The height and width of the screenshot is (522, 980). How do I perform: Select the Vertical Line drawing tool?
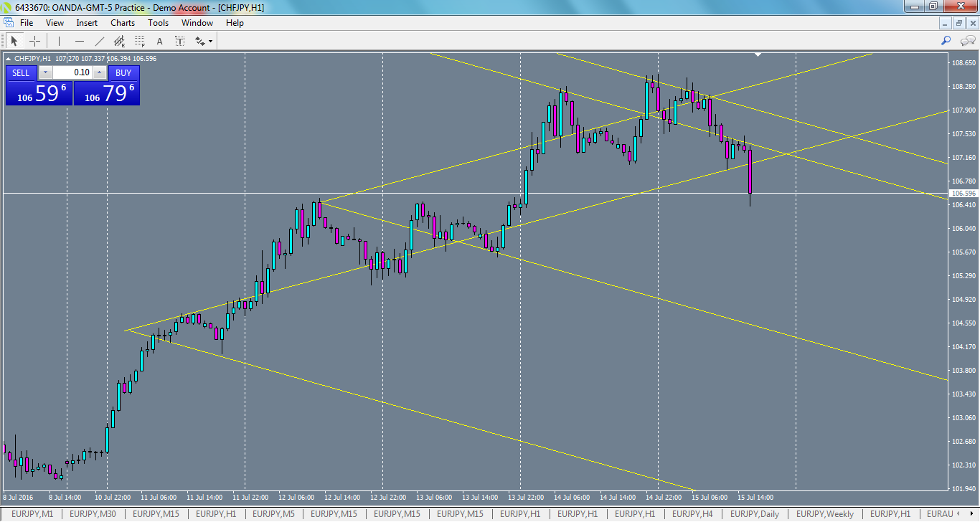59,41
